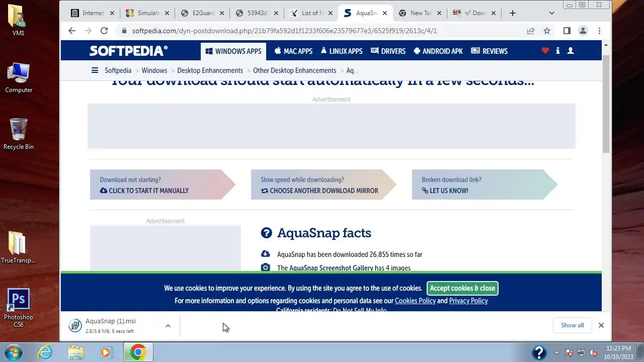The image size is (644, 362).
Task: Select the TrueTransp... folder on desktop
Action: point(19,248)
